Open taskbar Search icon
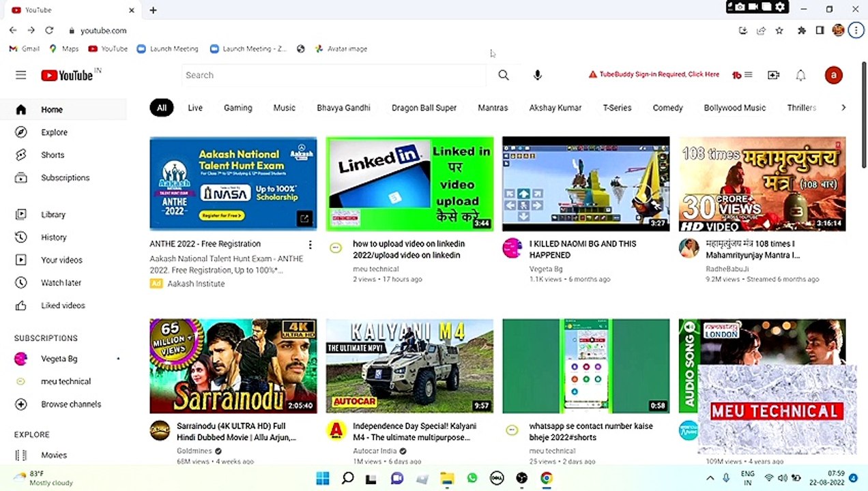The height and width of the screenshot is (491, 868). [347, 478]
